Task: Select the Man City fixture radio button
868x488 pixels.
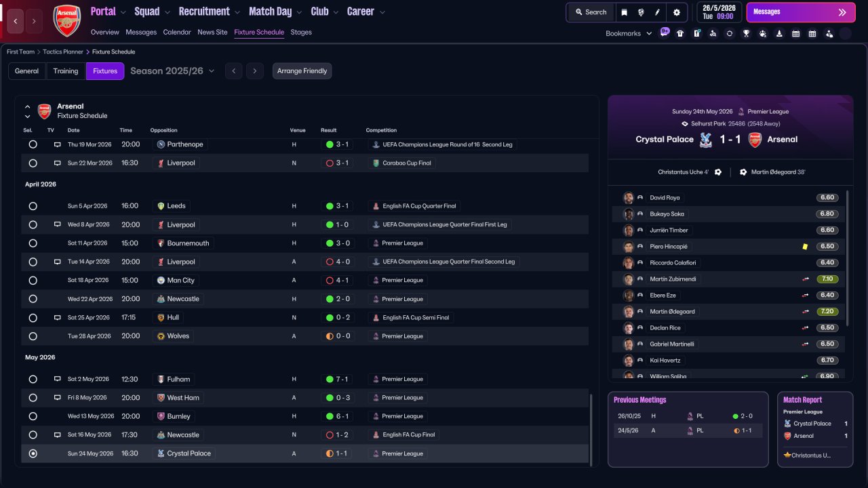Action: click(33, 281)
